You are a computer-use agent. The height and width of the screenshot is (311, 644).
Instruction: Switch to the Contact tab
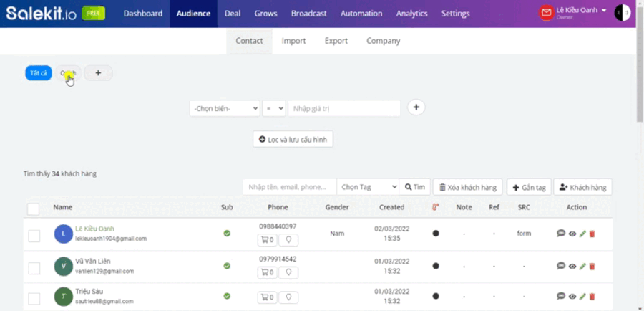(x=249, y=41)
